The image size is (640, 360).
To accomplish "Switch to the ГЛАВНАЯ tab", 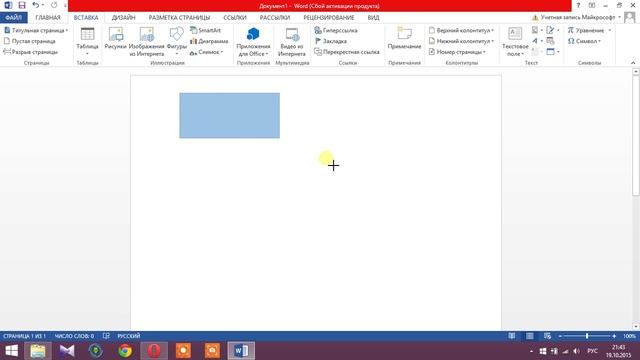I will point(48,18).
